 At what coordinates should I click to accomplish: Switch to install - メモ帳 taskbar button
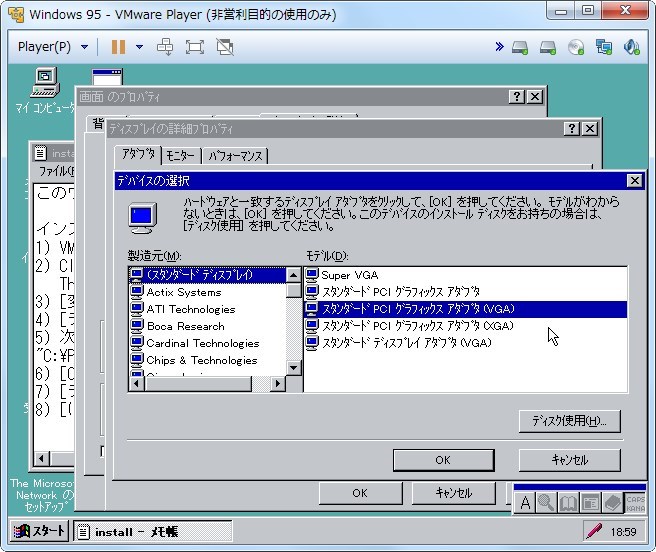click(x=153, y=531)
